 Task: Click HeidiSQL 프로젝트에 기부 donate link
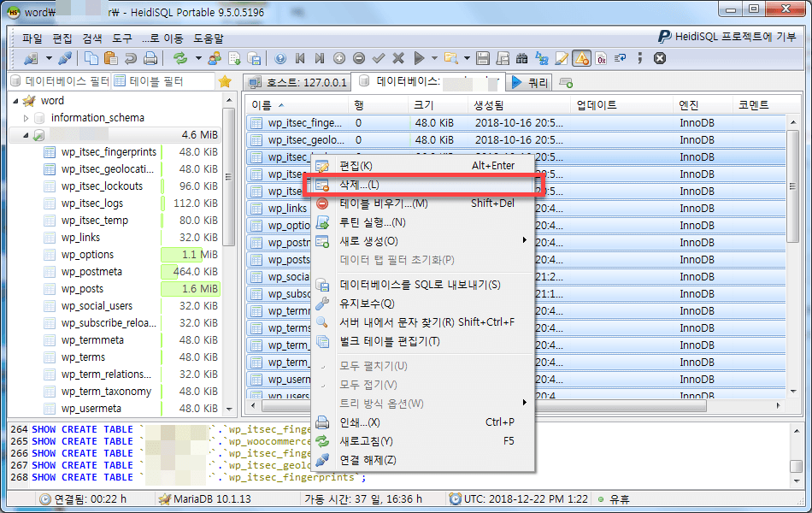click(727, 36)
